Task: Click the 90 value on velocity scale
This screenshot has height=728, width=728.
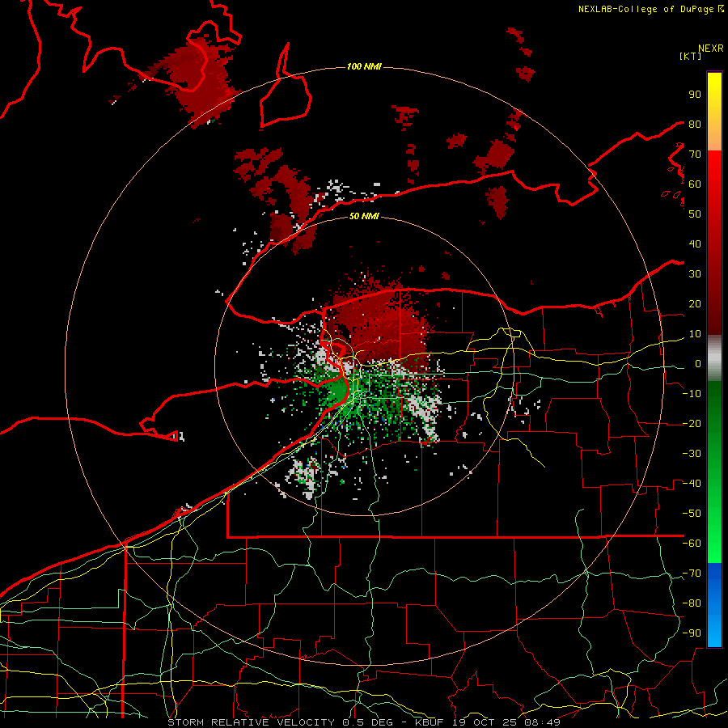Action: coord(695,95)
